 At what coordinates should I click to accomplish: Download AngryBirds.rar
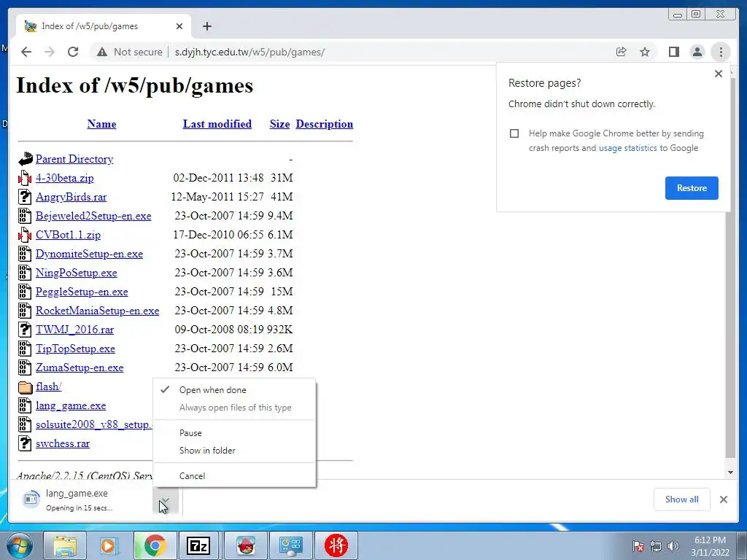click(x=71, y=197)
